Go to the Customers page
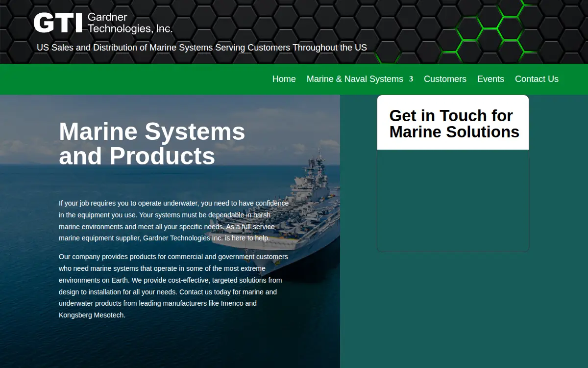 point(445,79)
